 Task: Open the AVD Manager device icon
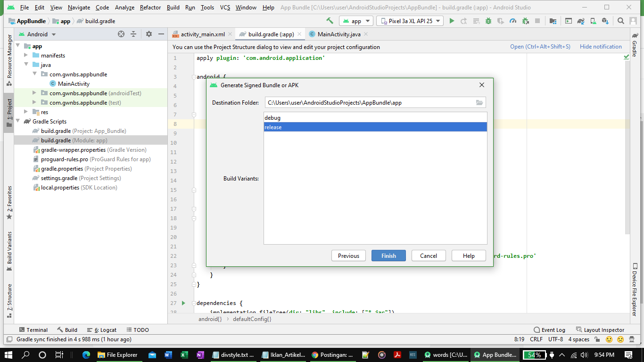[592, 21]
